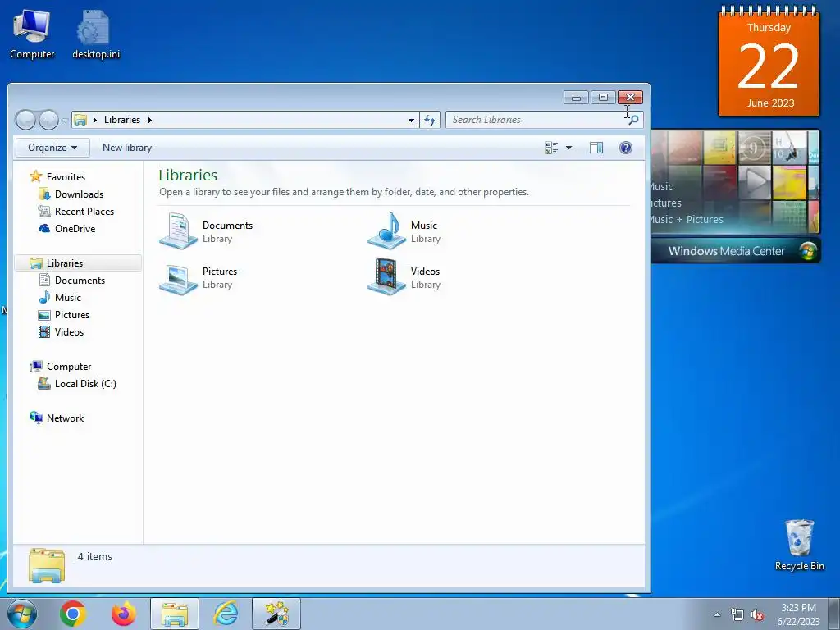Expand the arrow before Libraries in address bar
Image resolution: width=840 pixels, height=630 pixels.
pyautogui.click(x=95, y=120)
